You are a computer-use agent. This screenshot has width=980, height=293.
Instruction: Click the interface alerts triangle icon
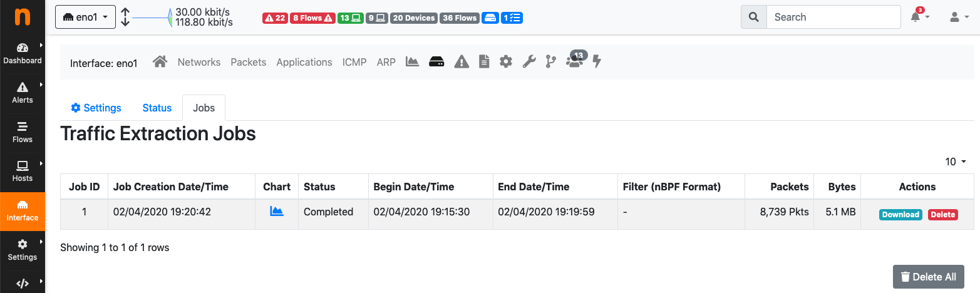[x=462, y=62]
